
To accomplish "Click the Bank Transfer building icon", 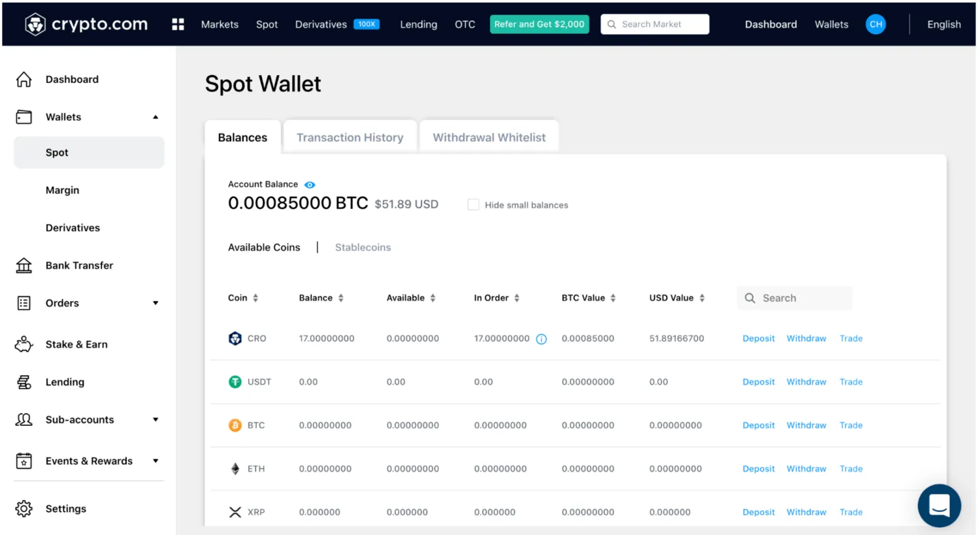I will click(24, 265).
